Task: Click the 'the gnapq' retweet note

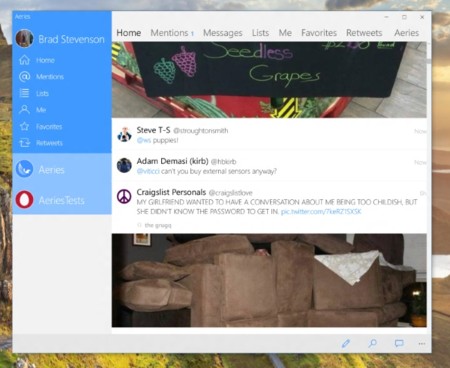Action: pyautogui.click(x=158, y=225)
